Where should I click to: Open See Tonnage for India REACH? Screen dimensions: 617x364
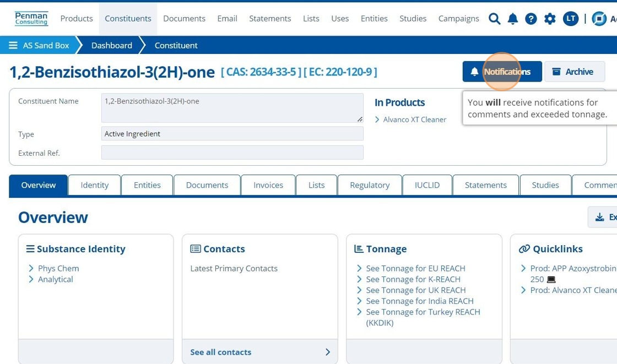pyautogui.click(x=420, y=301)
